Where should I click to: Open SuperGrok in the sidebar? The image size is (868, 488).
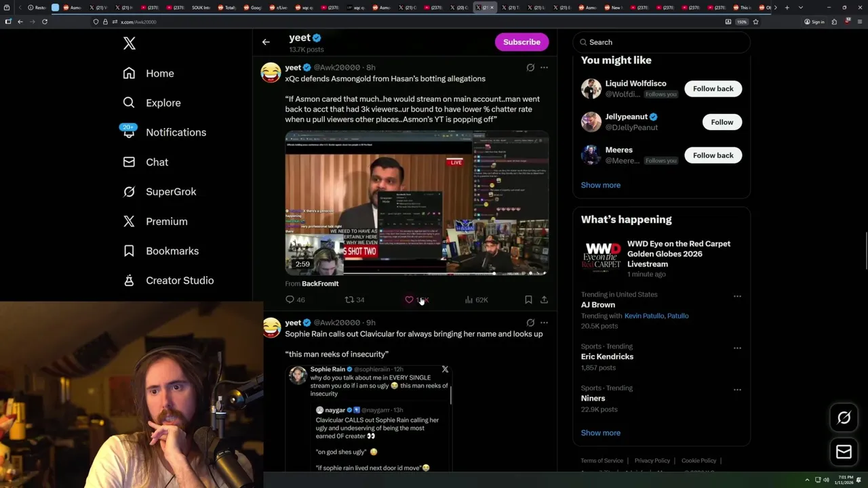pos(159,192)
